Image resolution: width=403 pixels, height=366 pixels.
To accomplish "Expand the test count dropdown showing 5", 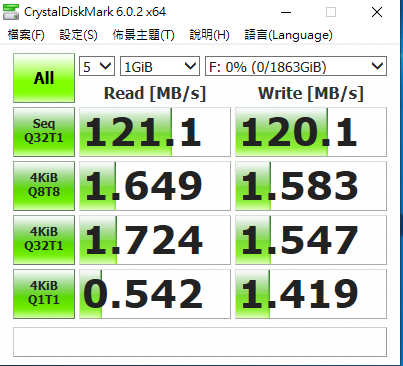I will 97,66.
